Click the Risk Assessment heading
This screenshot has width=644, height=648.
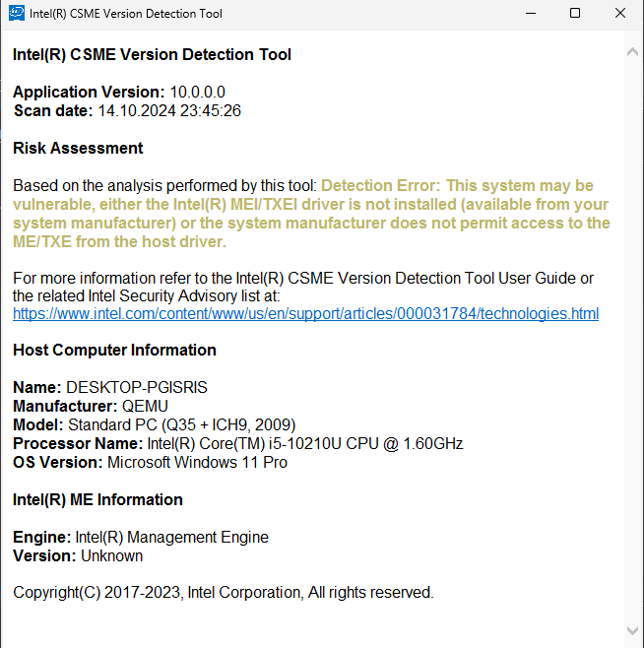point(78,148)
